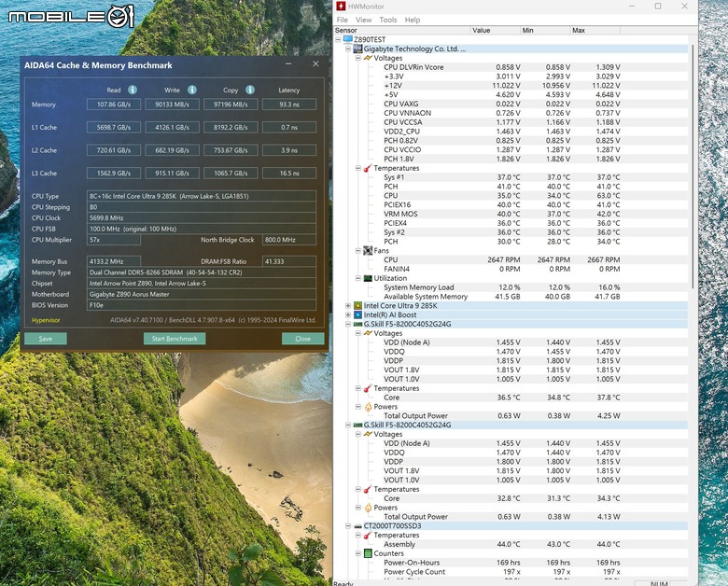The image size is (728, 586).
Task: Click the L1 Cache Copy value 8192.2 GB/s
Action: (x=231, y=127)
